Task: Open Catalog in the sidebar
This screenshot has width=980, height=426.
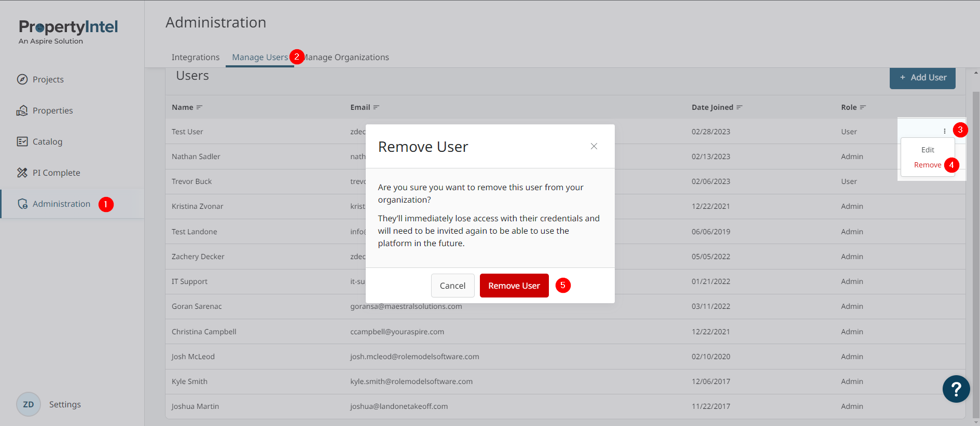Action: pyautogui.click(x=47, y=141)
